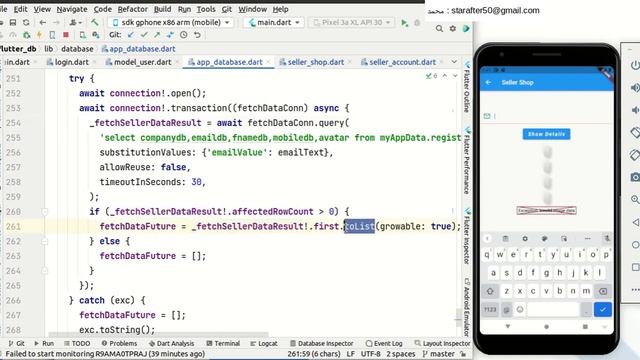Click the Search Everywhere magnifier icon
This screenshot has width=640, height=360.
pos(439,29)
